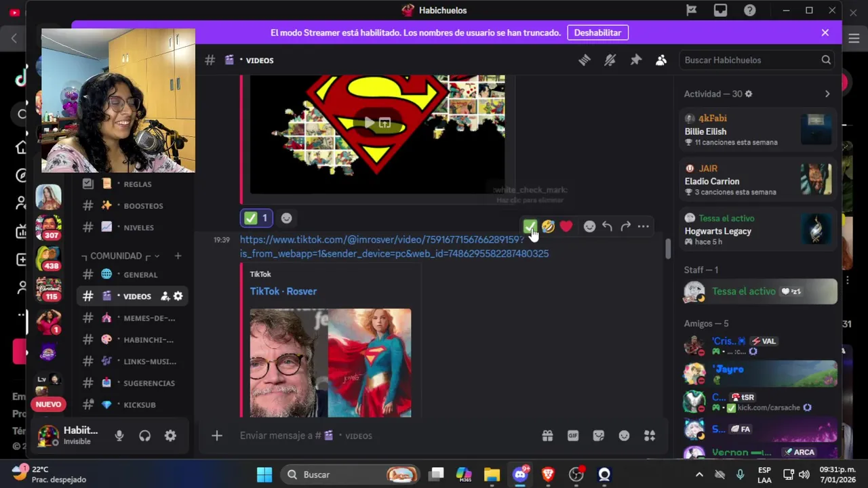
Task: Open the TikTok · Rosver embed title link
Action: [x=283, y=291]
